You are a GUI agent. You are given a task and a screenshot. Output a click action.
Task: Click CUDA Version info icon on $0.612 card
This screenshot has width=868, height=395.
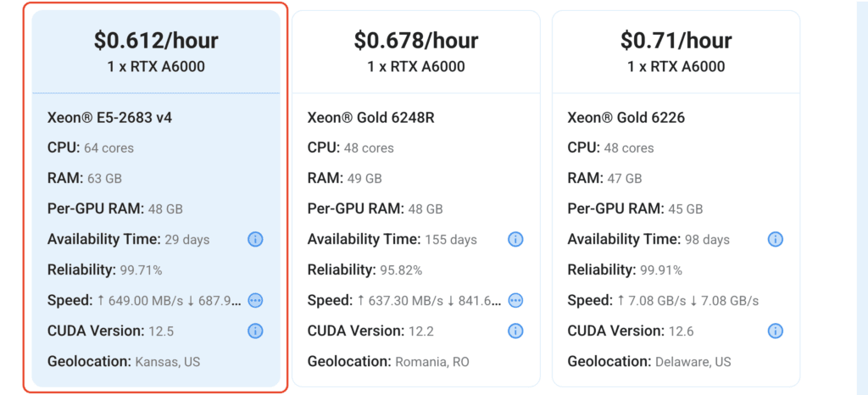[x=255, y=331]
